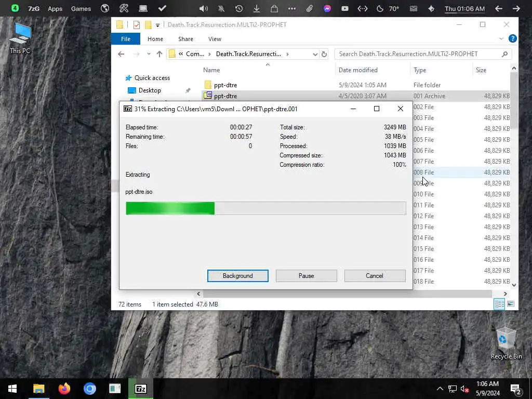Viewport: 532px width, 399px height.
Task: Click the laptop icon in top bar
Action: pyautogui.click(x=143, y=8)
